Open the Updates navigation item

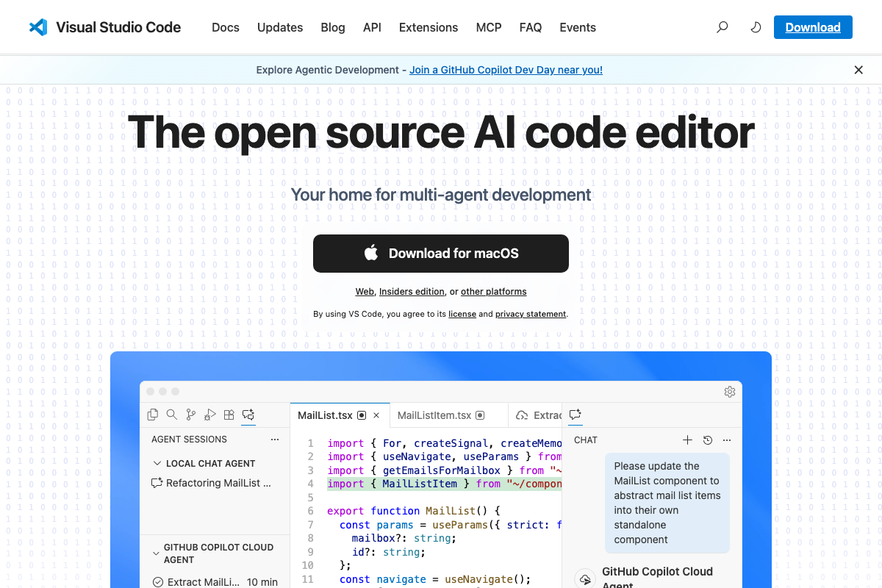coord(280,27)
